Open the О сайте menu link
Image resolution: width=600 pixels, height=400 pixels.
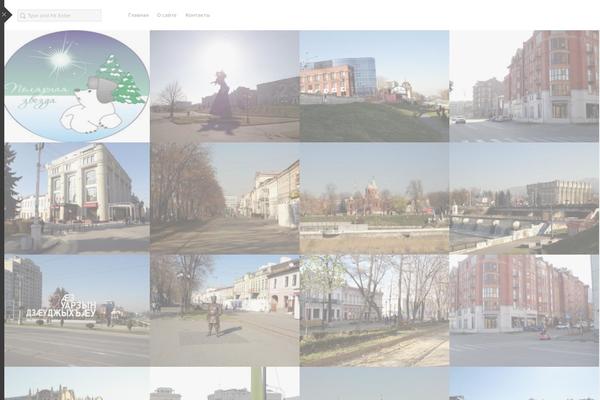click(166, 15)
